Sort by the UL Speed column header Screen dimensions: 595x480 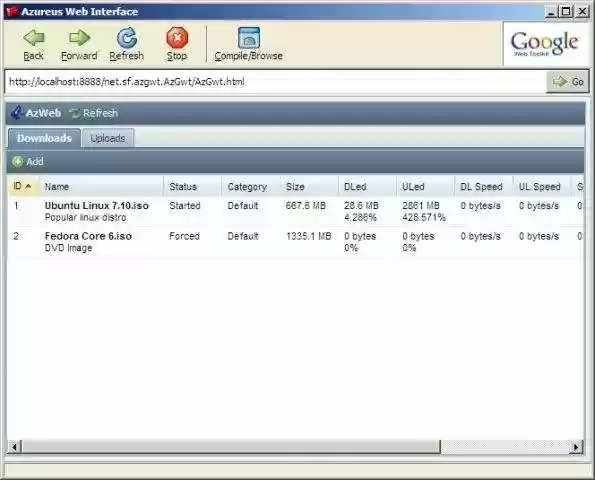(542, 186)
